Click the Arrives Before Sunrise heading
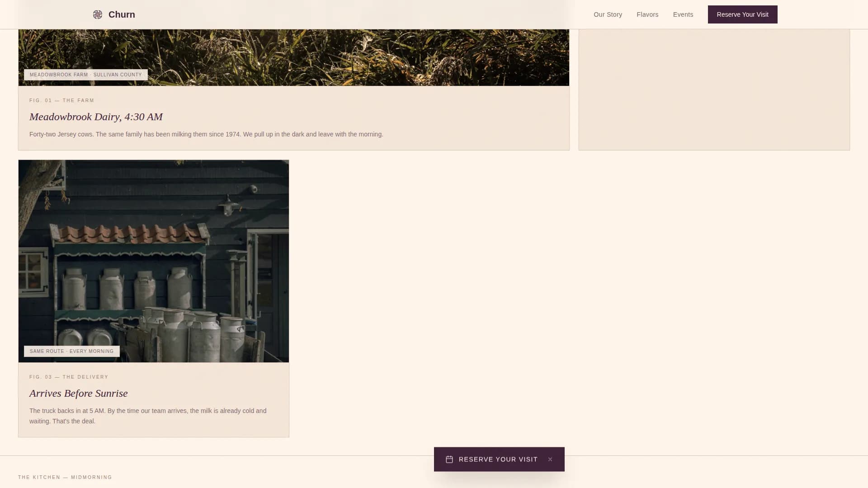The width and height of the screenshot is (868, 488). point(78,393)
